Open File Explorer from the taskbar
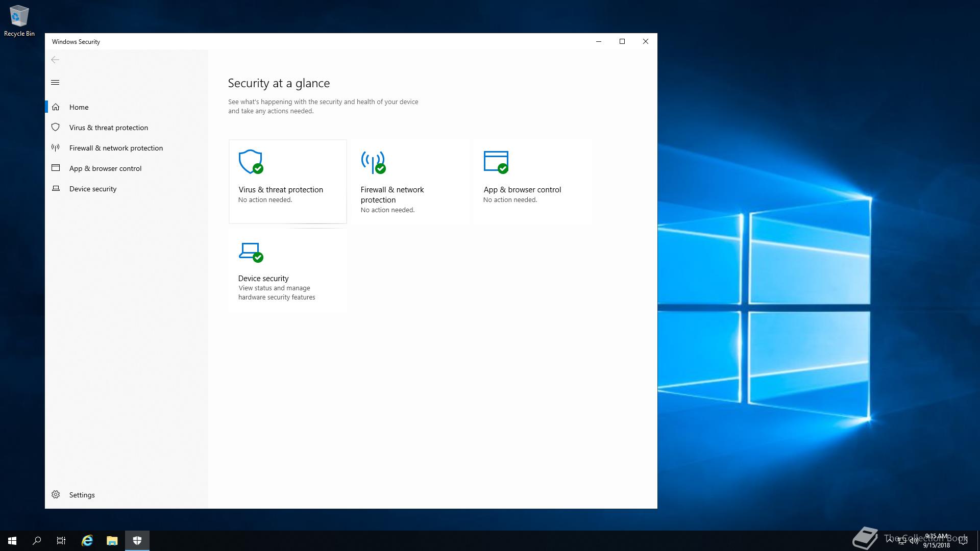Screen dimensions: 980x551 (112, 541)
